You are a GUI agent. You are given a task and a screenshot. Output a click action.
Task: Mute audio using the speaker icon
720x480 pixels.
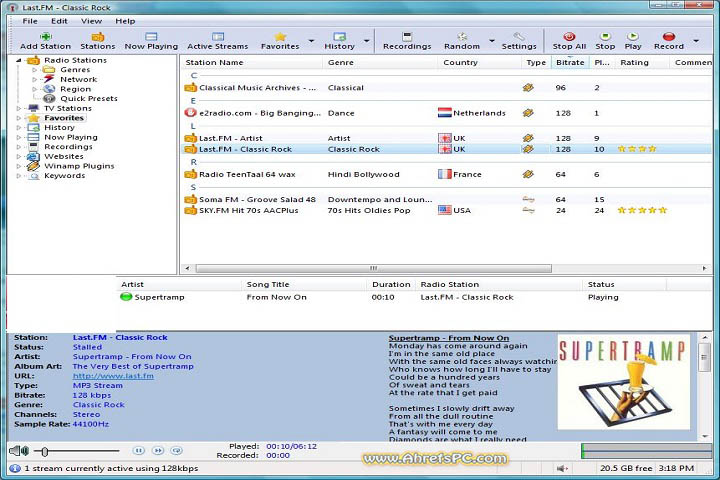tap(19, 451)
